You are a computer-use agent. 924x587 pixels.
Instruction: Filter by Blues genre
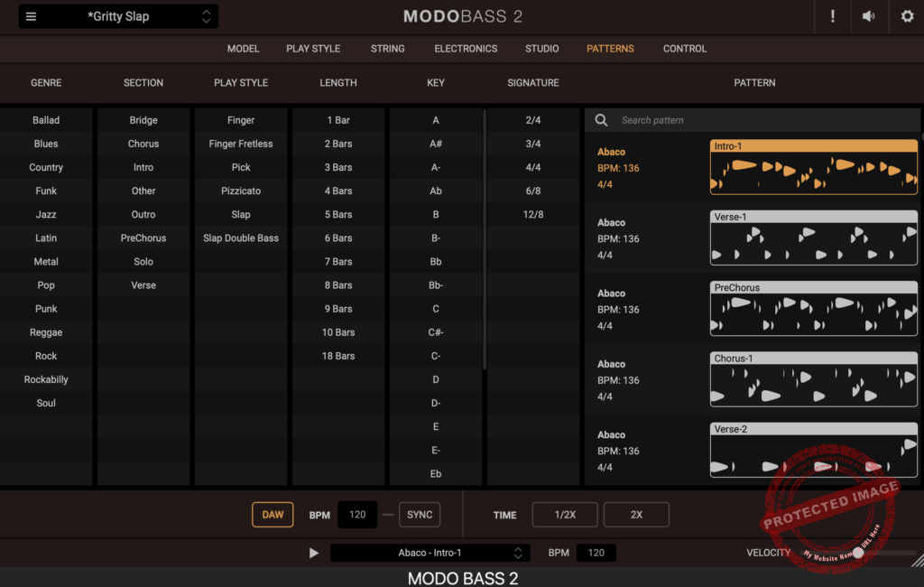pyautogui.click(x=46, y=144)
